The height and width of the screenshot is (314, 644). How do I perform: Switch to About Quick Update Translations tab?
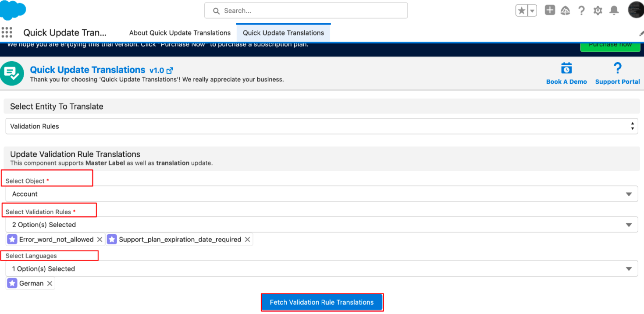(180, 33)
